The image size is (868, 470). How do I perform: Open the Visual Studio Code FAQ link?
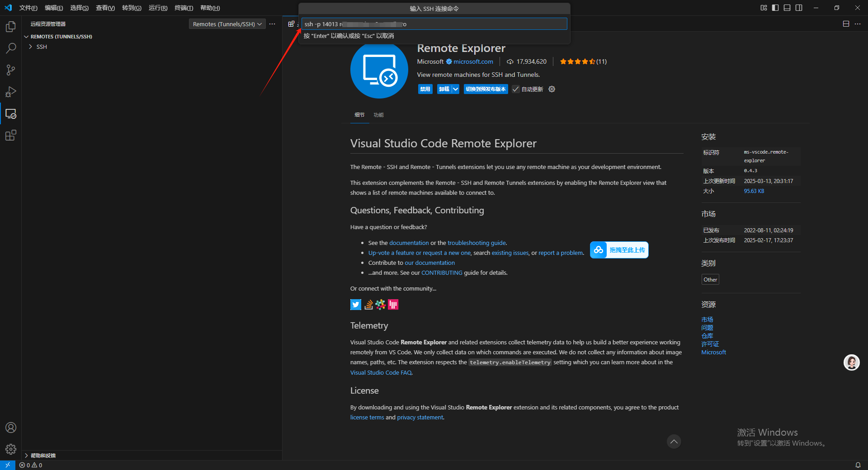tap(381, 373)
